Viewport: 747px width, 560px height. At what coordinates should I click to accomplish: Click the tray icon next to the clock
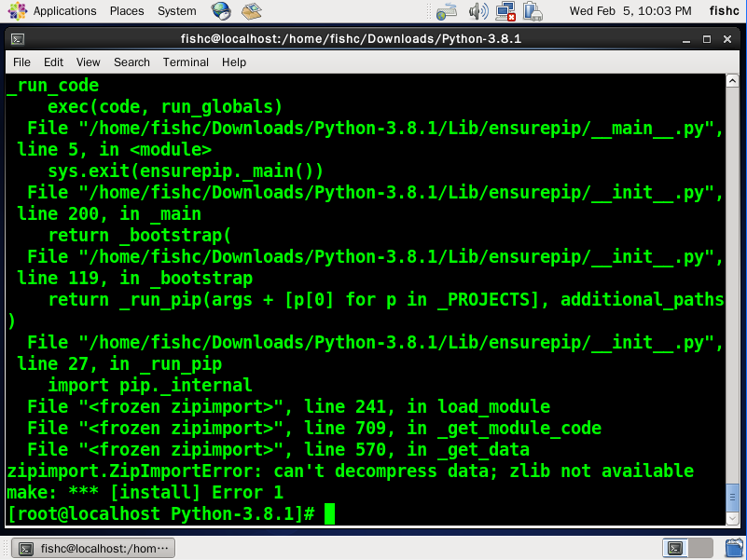(x=533, y=11)
